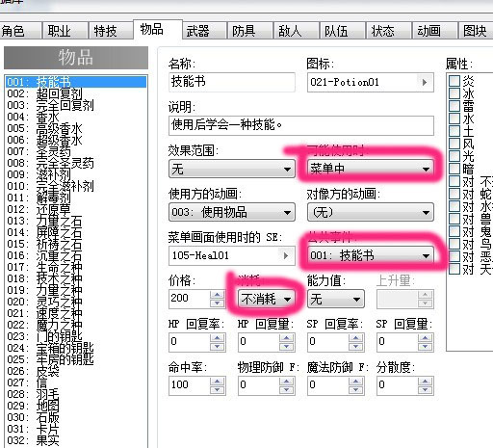Increase 命中率 with the up arrow
This screenshot has width=493, height=448.
[218, 382]
